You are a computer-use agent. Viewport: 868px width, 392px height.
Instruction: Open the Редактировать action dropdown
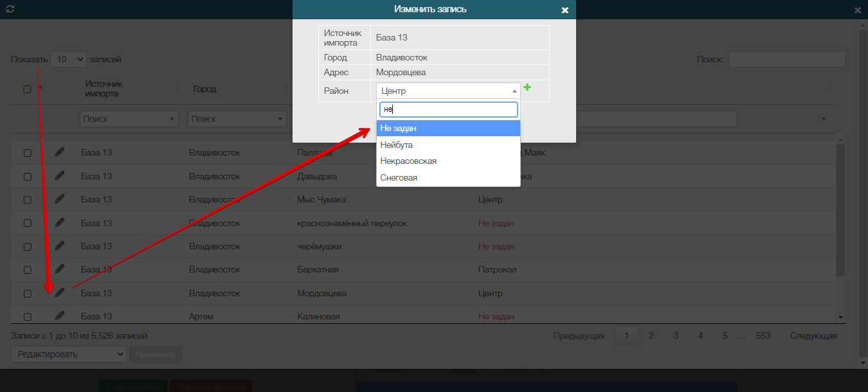69,354
